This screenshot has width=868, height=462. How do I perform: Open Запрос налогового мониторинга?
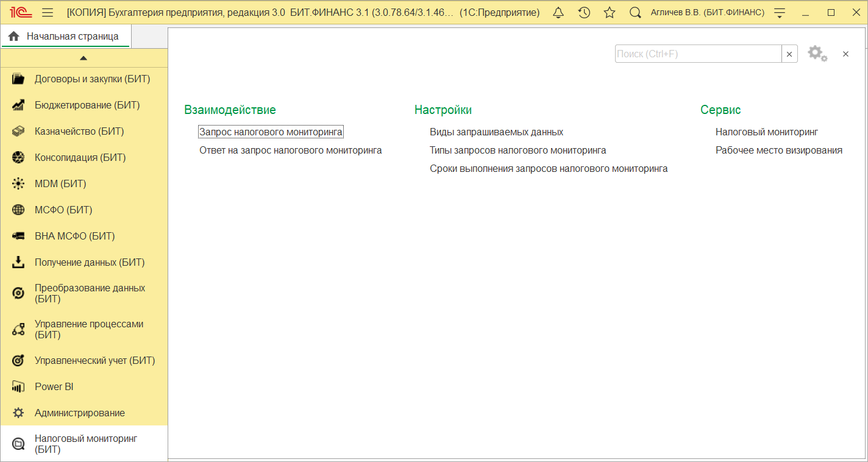(271, 132)
